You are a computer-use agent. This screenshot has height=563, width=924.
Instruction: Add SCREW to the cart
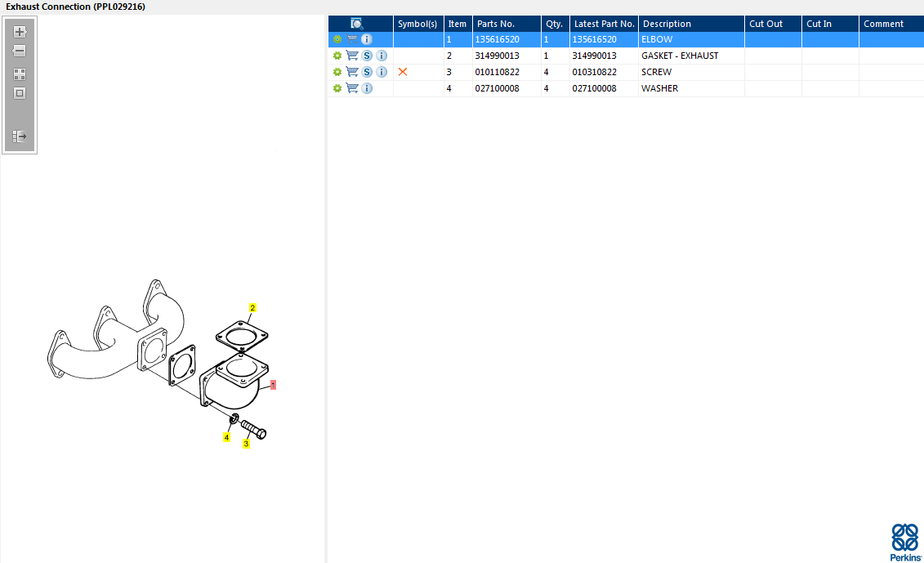coord(352,72)
